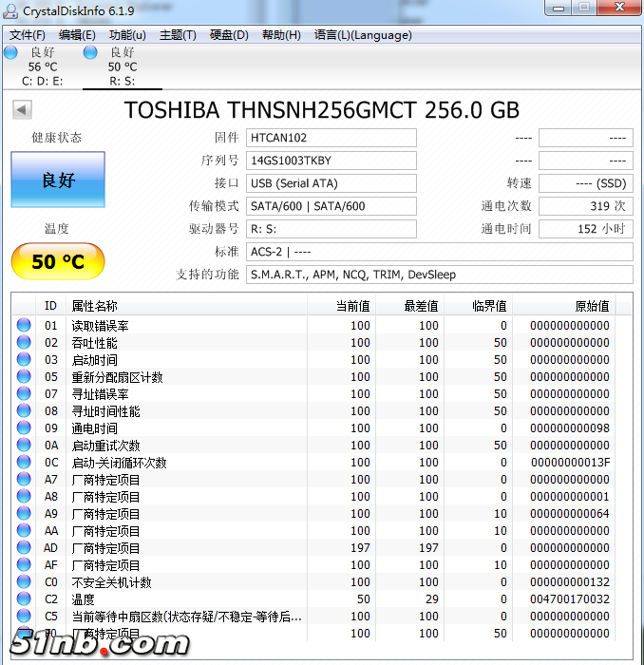Screen dimensions: 644x665
Task: Click the drive letter field R: S:
Action: [x=331, y=229]
